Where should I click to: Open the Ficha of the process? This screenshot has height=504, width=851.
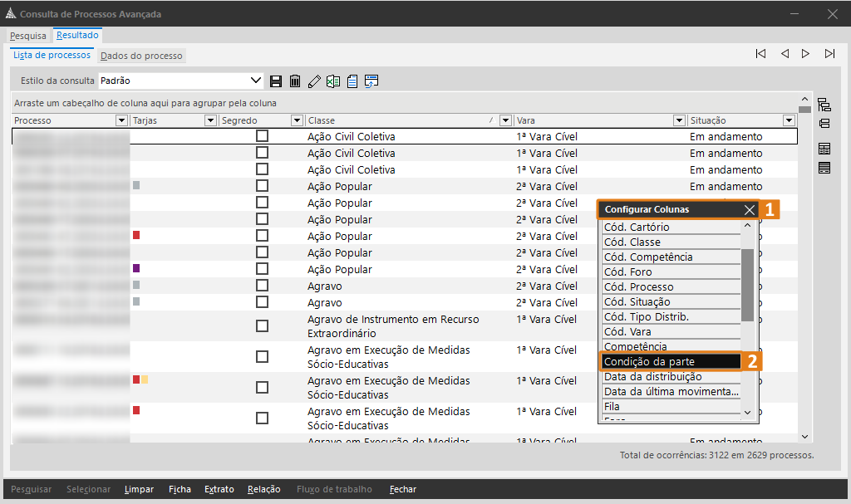(x=180, y=489)
